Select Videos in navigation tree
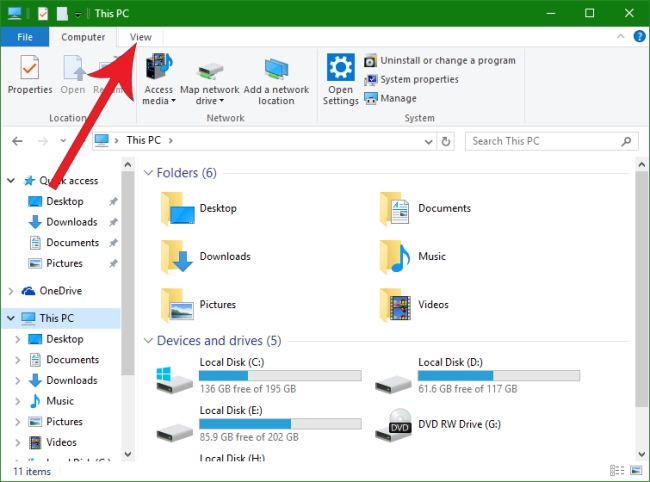 61,442
